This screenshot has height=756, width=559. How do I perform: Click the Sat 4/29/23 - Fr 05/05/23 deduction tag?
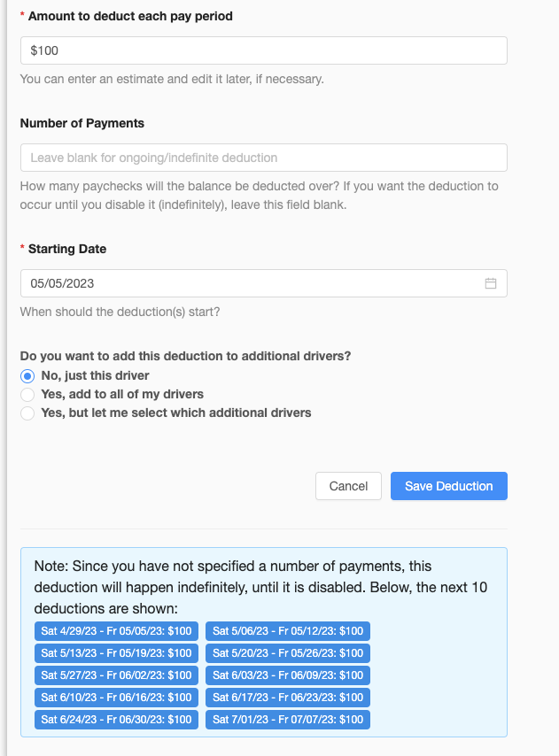point(116,631)
